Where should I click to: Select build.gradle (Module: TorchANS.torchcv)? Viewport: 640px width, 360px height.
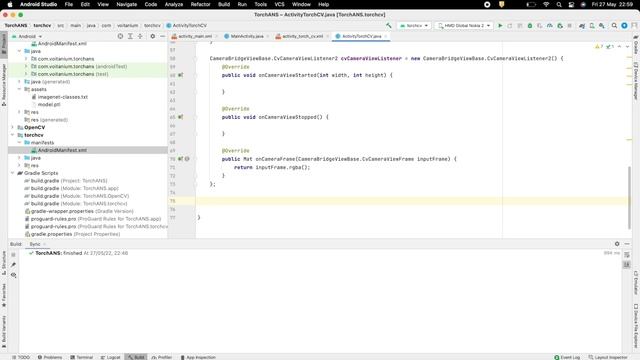[x=76, y=204]
